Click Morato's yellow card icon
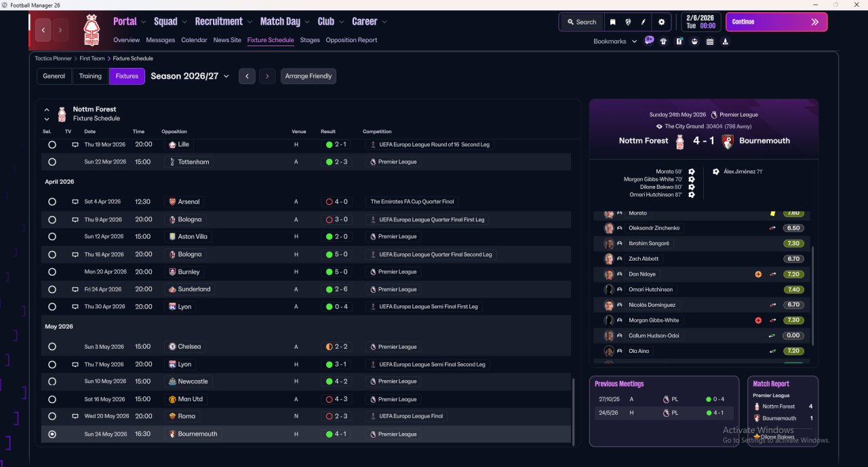 (x=772, y=213)
